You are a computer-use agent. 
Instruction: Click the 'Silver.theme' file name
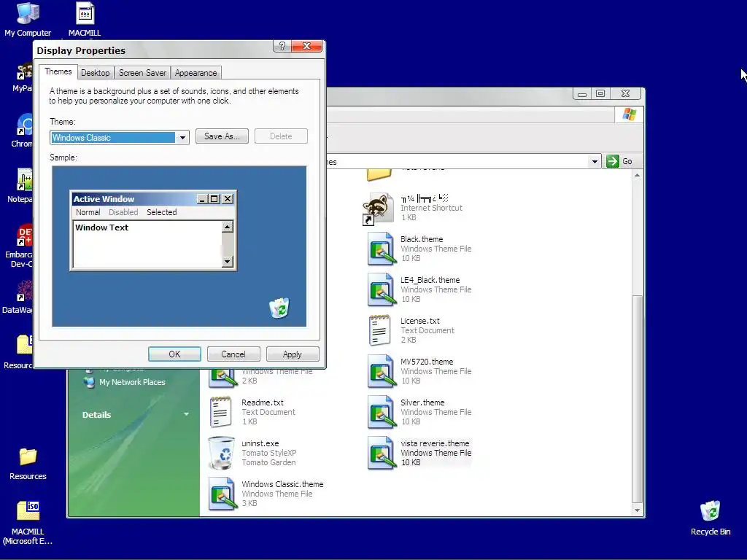click(422, 402)
